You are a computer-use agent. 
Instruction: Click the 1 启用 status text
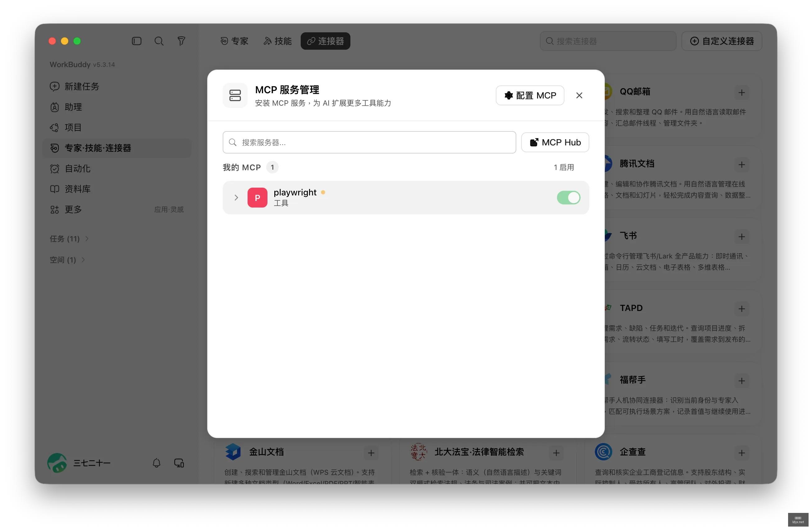565,167
